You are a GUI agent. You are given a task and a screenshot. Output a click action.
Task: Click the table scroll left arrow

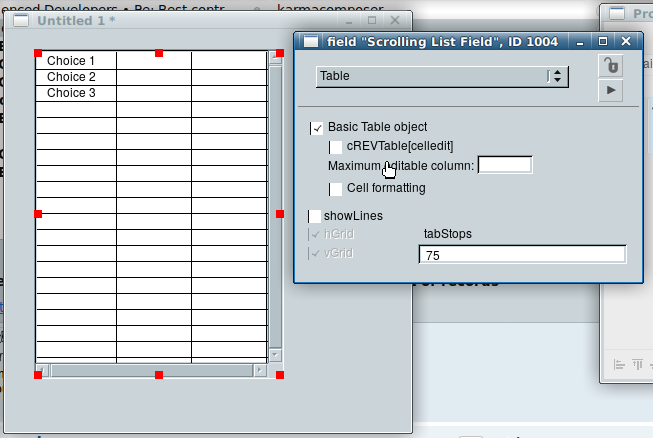click(x=42, y=370)
